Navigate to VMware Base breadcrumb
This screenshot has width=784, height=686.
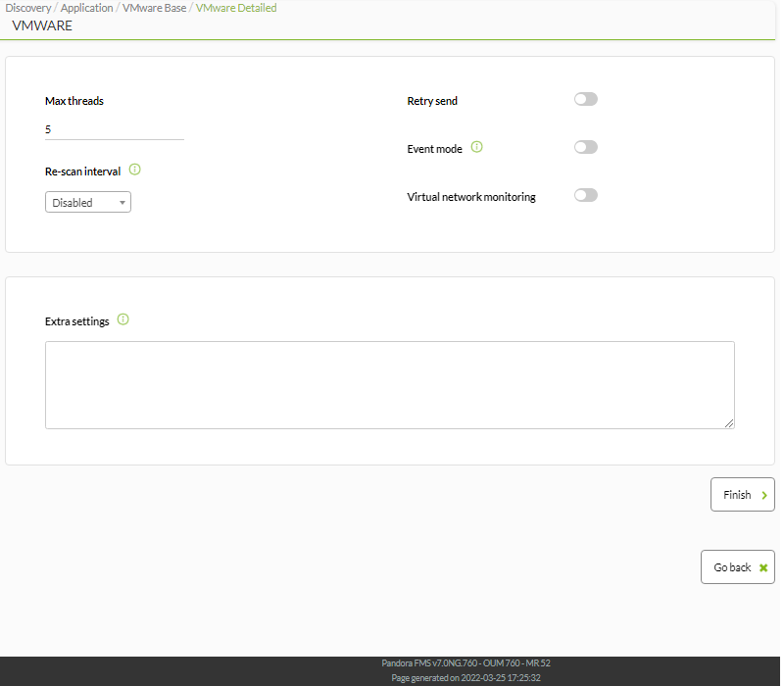[154, 8]
